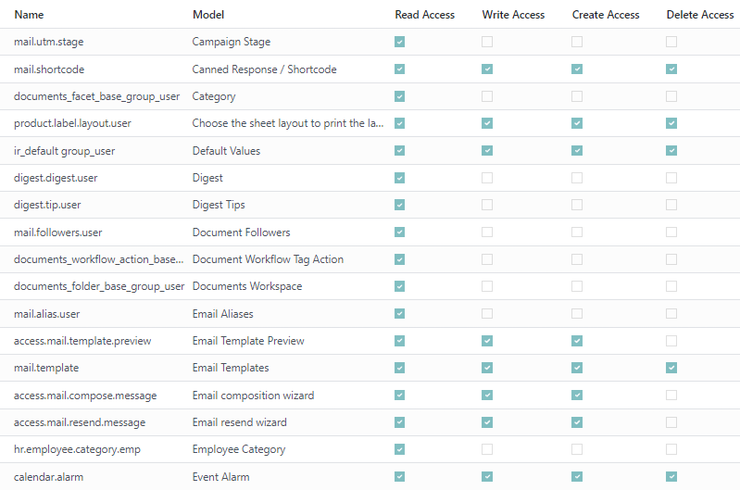Uncheck Delete Access for calendar.alarm
Image resolution: width=740 pixels, height=490 pixels.
pyautogui.click(x=672, y=477)
